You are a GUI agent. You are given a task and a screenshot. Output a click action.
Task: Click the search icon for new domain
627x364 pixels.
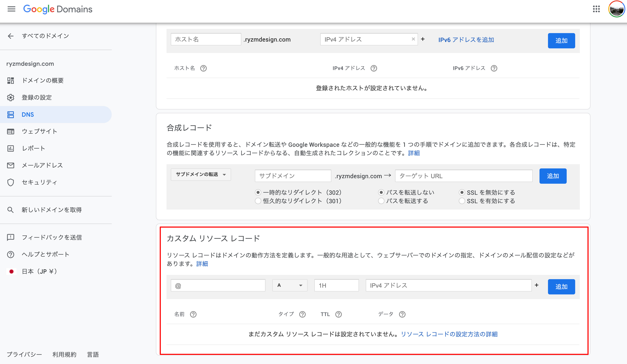pos(10,210)
